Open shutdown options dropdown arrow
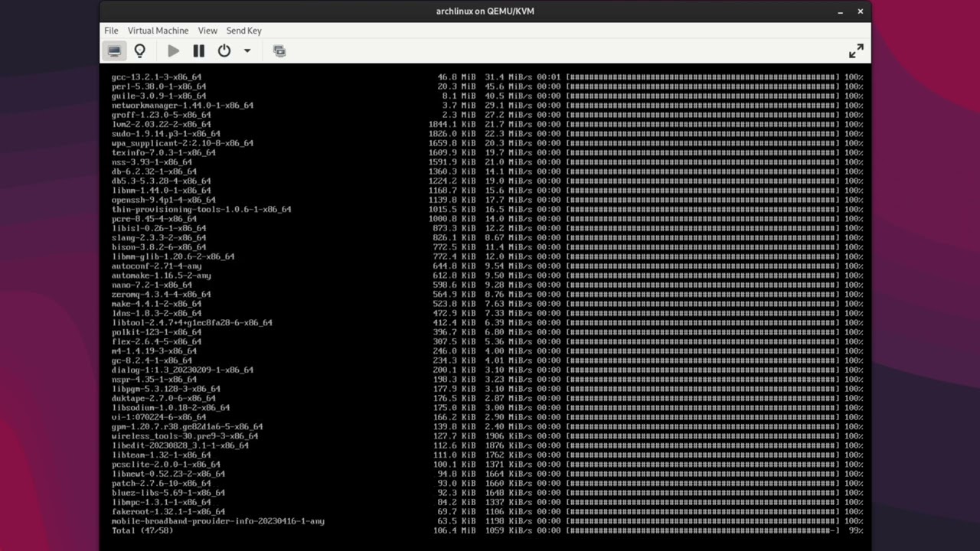Image resolution: width=980 pixels, height=551 pixels. tap(247, 51)
